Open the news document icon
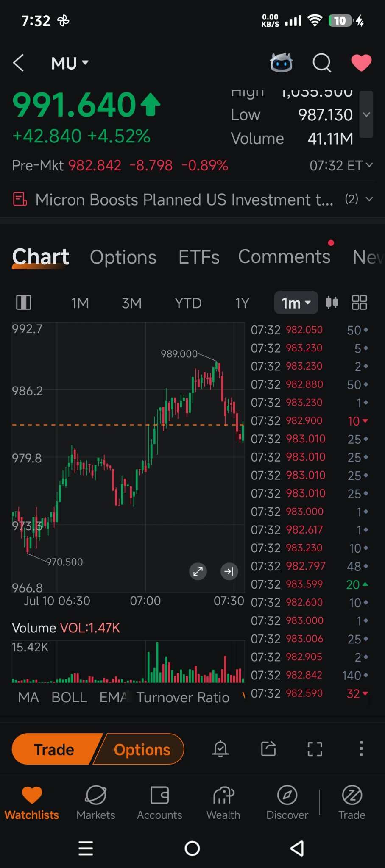This screenshot has height=868, width=385. [20, 199]
